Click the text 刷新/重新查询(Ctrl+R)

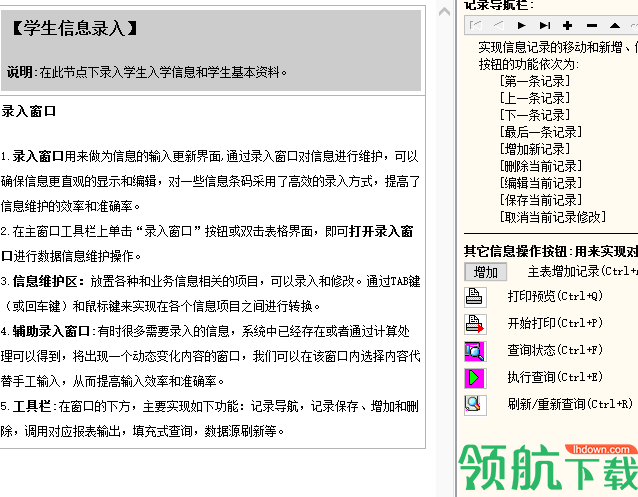[570, 404]
